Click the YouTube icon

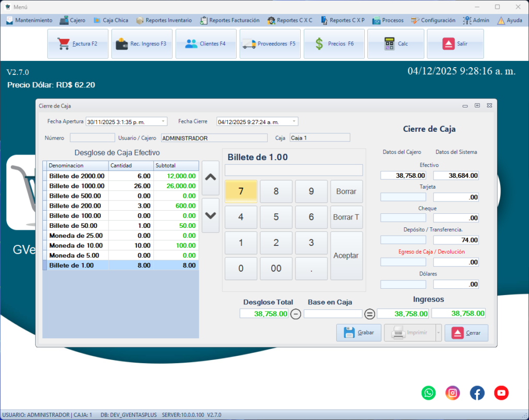pyautogui.click(x=501, y=393)
